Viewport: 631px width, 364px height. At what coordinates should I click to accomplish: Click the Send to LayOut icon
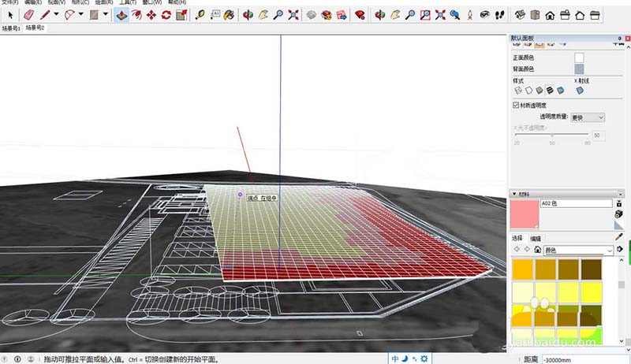coord(342,15)
